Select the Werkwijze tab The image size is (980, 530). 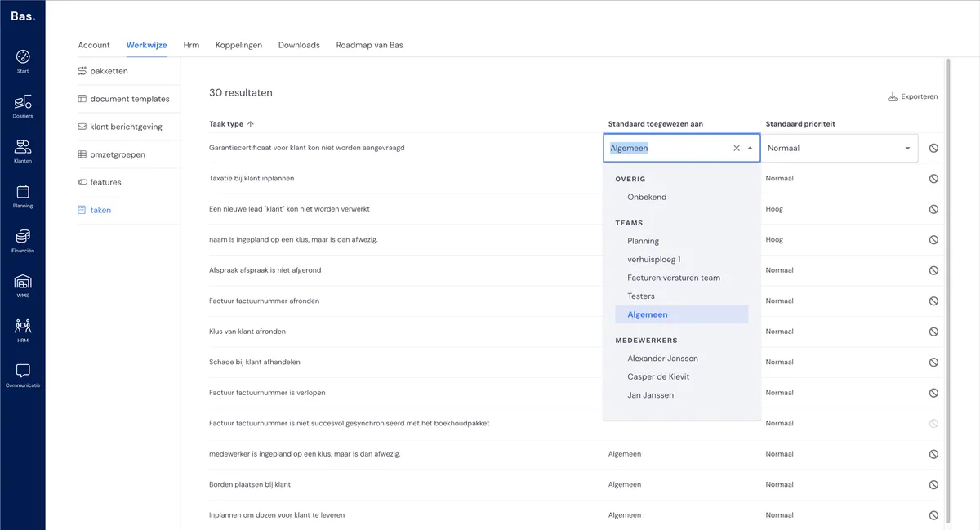pyautogui.click(x=147, y=45)
